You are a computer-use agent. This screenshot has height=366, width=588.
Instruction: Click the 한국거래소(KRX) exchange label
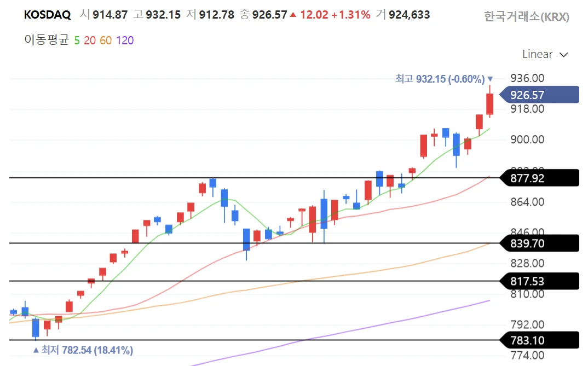[527, 17]
